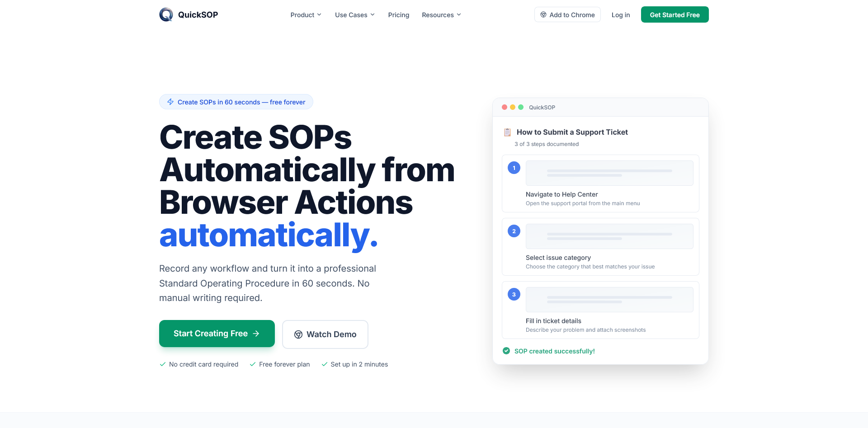Click the 'Set up in 2 minutes' text
The image size is (868, 428).
(x=359, y=364)
